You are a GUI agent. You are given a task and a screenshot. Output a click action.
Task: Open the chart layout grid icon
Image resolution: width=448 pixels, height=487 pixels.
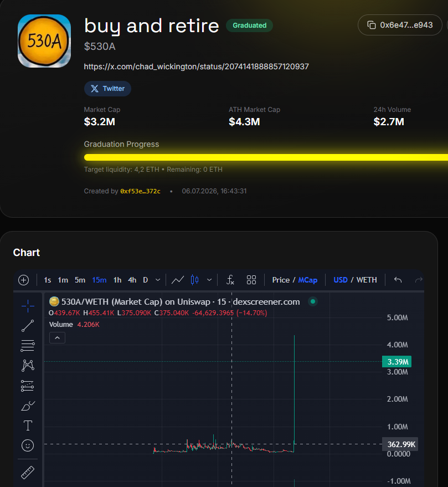point(251,280)
